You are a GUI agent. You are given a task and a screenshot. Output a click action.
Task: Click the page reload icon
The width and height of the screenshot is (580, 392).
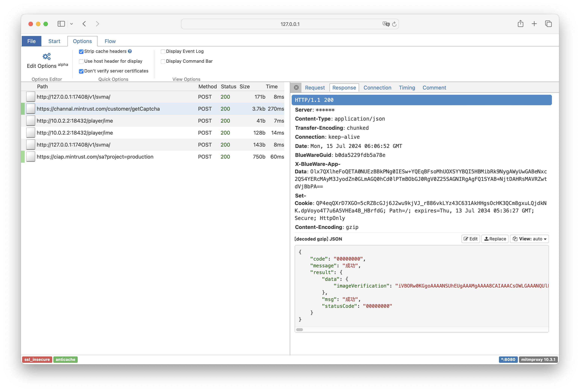(394, 24)
